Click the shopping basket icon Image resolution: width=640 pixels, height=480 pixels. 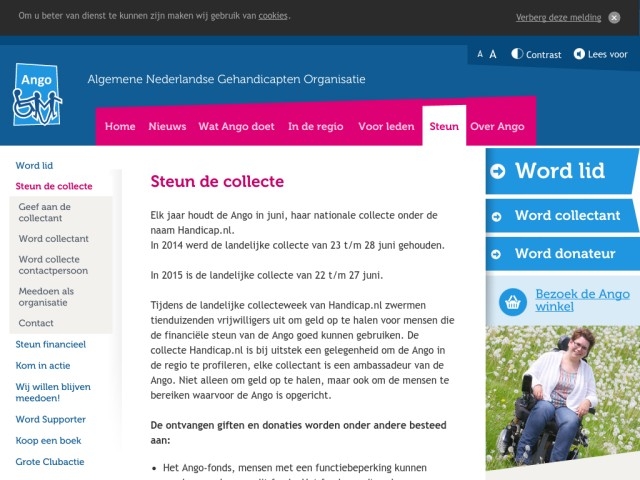[512, 302]
